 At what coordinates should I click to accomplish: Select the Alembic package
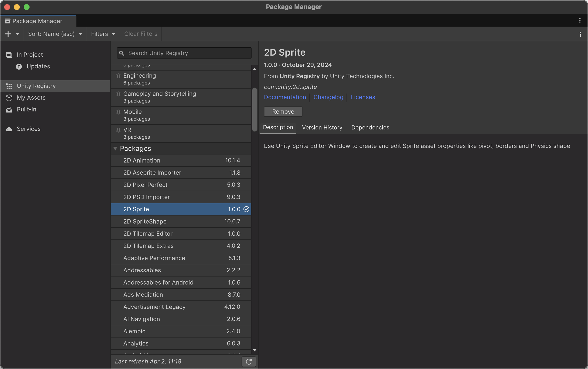click(x=181, y=331)
